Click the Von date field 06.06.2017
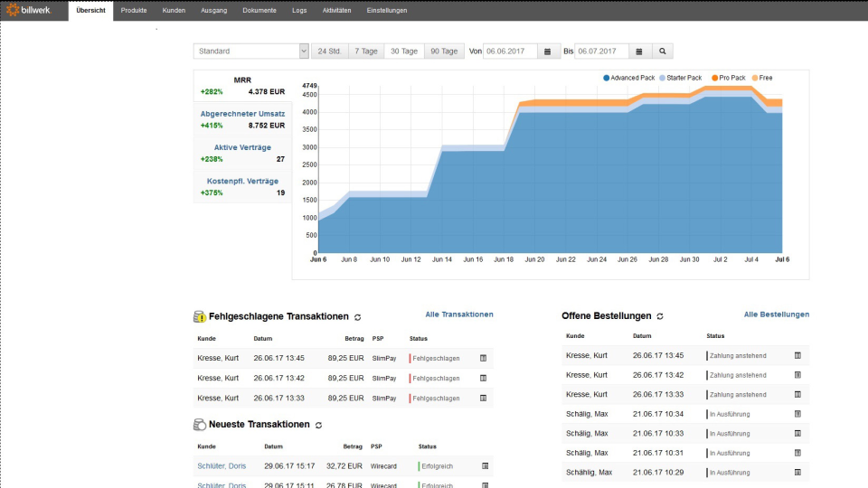This screenshot has height=488, width=868. tap(510, 52)
